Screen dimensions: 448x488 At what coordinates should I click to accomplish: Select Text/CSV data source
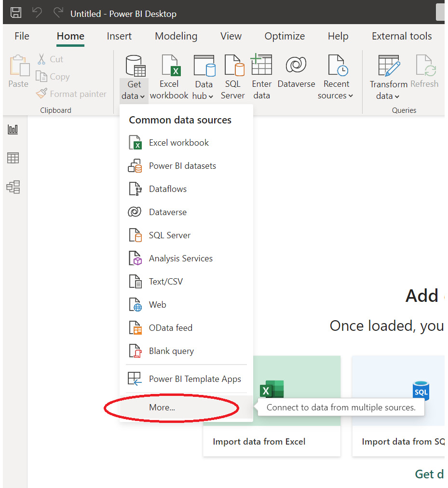coord(186,281)
